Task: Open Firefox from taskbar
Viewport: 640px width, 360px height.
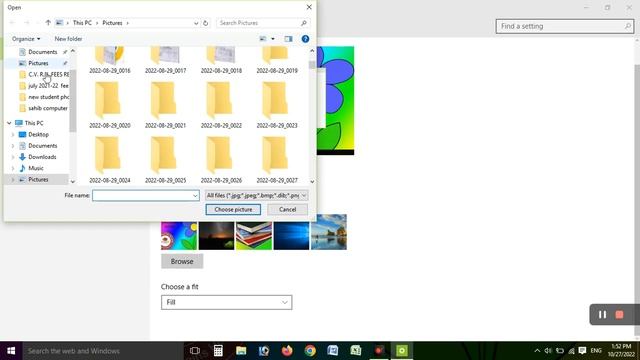Action: (x=287, y=351)
